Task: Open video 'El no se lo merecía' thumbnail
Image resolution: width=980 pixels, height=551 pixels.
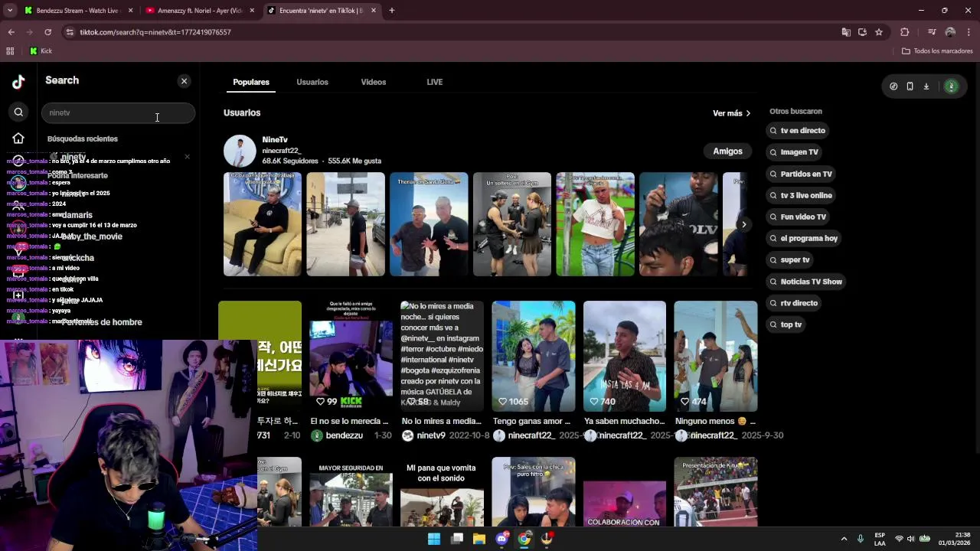Action: 351,356
